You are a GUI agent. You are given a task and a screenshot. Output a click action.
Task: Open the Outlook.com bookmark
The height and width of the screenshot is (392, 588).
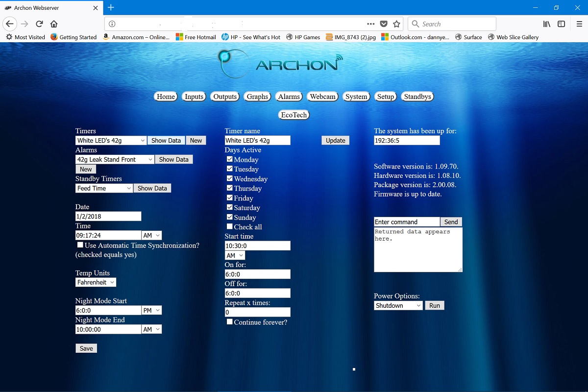pos(416,37)
